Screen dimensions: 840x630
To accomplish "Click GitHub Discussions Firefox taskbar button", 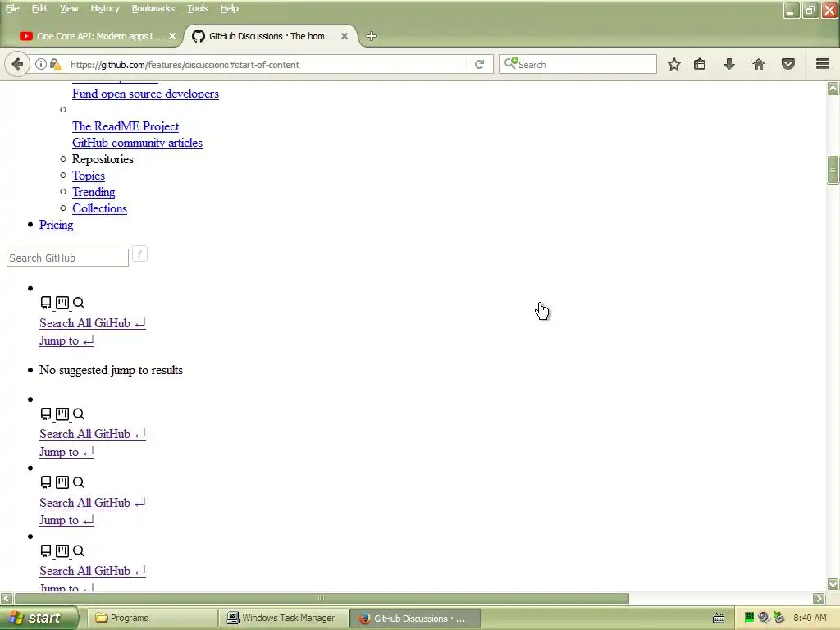I will pos(415,618).
